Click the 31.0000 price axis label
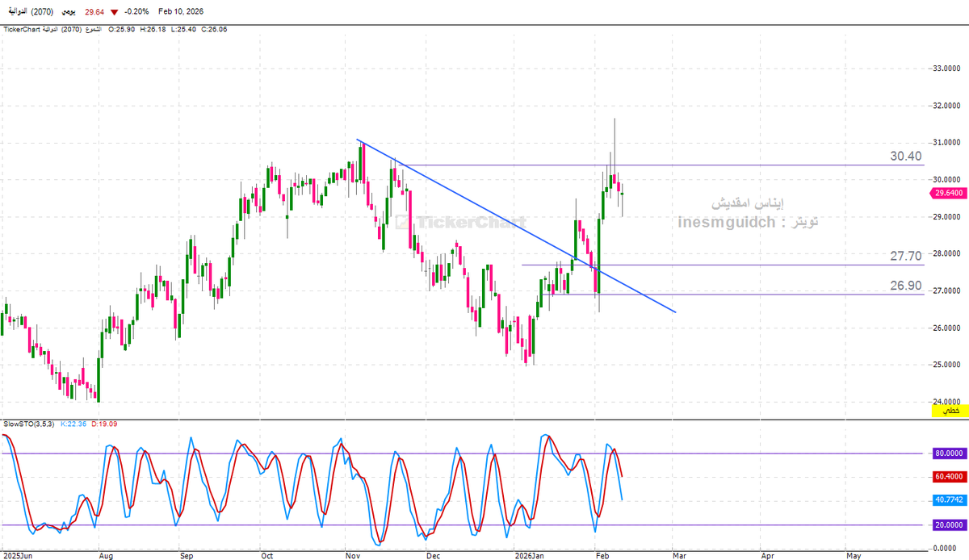The height and width of the screenshot is (560, 969). click(947, 143)
